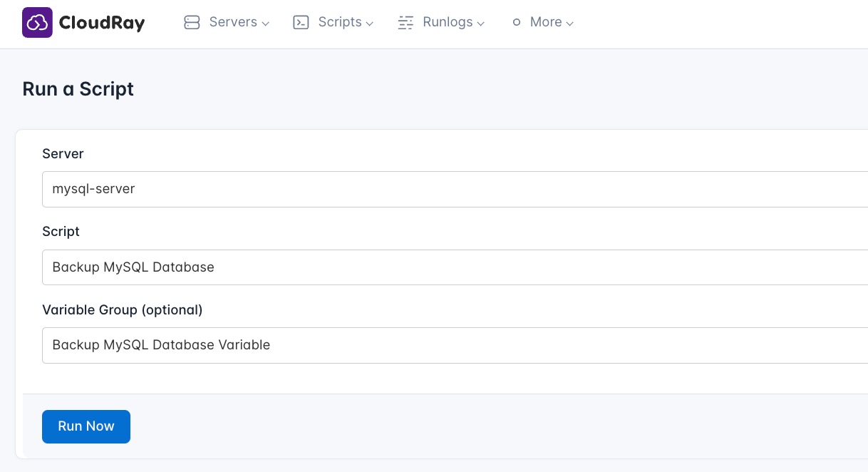868x472 pixels.
Task: Click the circle icon beside More
Action: click(516, 22)
